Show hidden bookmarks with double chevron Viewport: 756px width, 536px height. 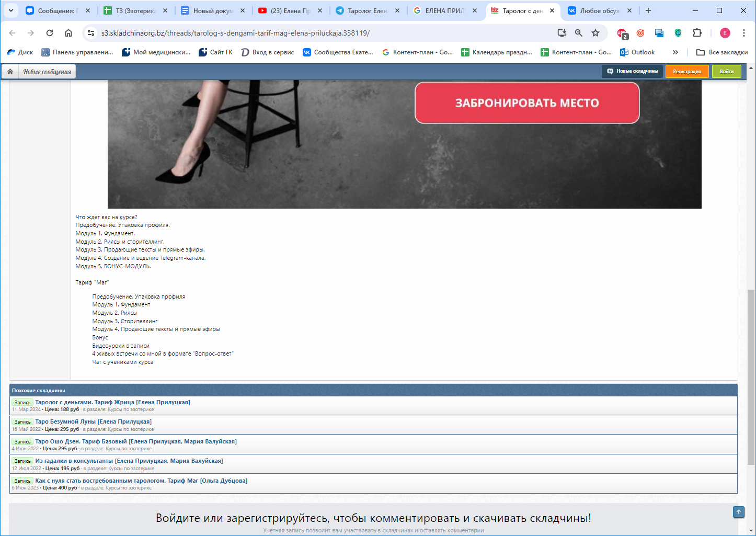pyautogui.click(x=675, y=52)
